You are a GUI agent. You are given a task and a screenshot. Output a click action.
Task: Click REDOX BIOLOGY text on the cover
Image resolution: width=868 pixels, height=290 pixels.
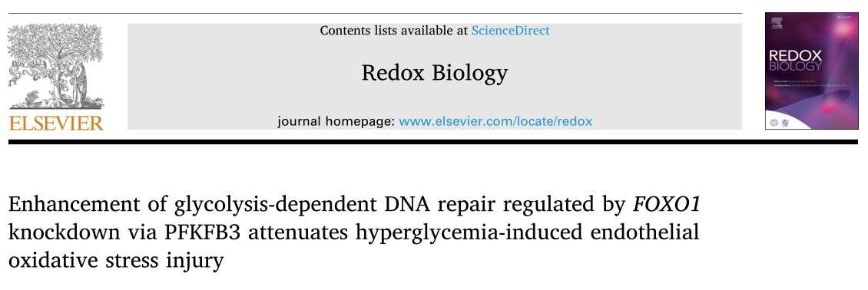795,60
